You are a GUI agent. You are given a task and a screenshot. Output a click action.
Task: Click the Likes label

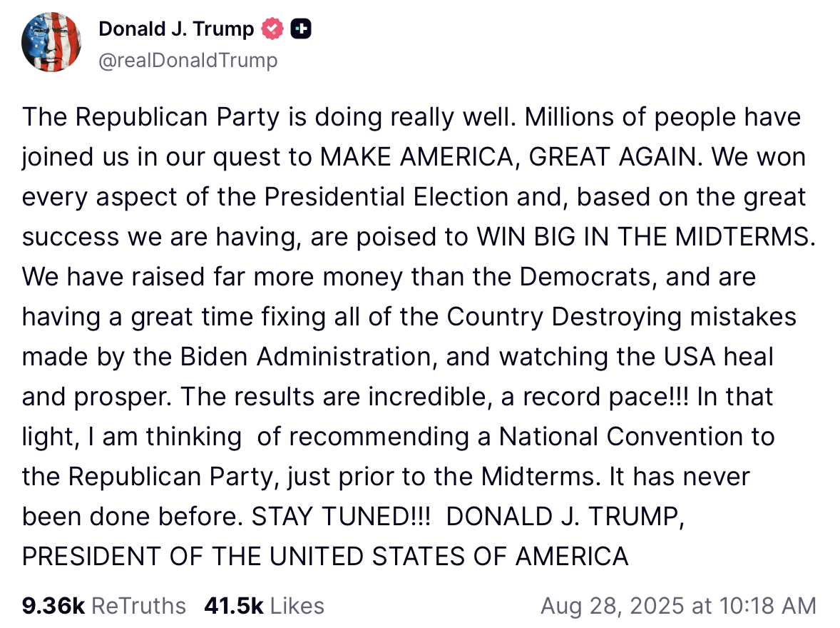[x=297, y=606]
